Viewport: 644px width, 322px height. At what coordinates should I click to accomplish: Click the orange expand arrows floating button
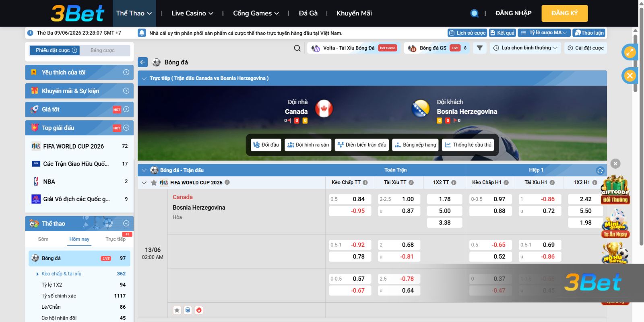630,52
